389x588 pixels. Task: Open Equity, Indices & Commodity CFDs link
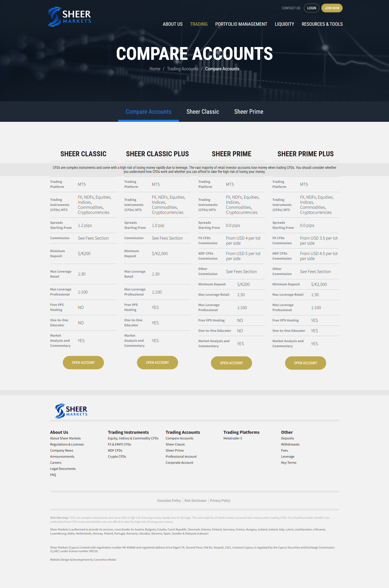coord(133,438)
